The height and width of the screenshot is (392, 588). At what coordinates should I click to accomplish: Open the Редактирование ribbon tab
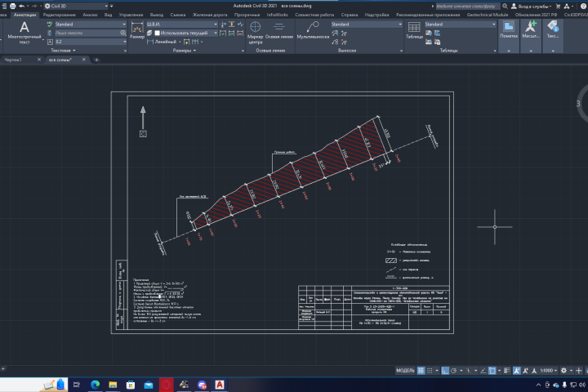60,15
